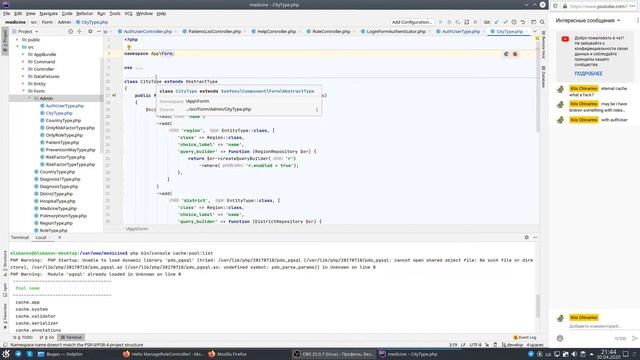Switch to OBS taskbar window
The width and height of the screenshot is (640, 360).
click(x=333, y=354)
